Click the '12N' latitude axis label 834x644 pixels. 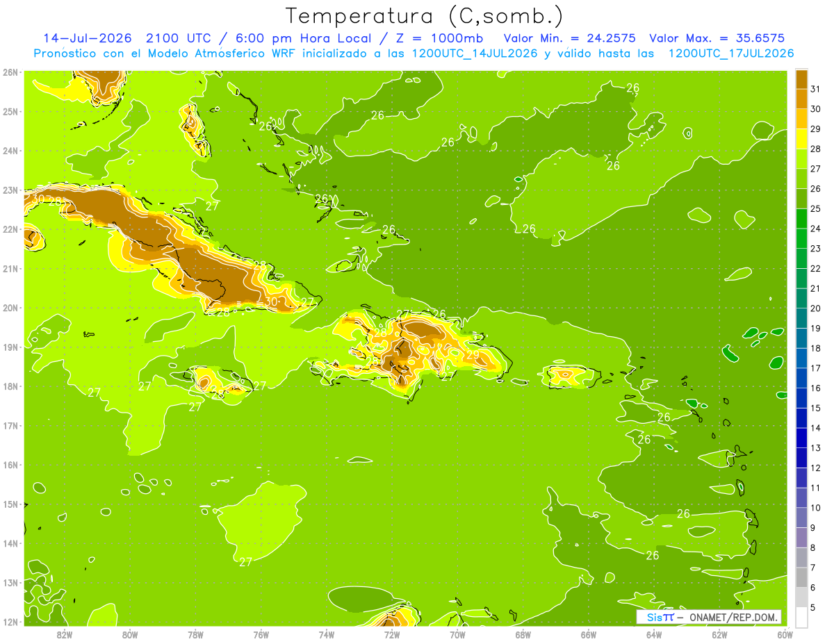tap(10, 622)
